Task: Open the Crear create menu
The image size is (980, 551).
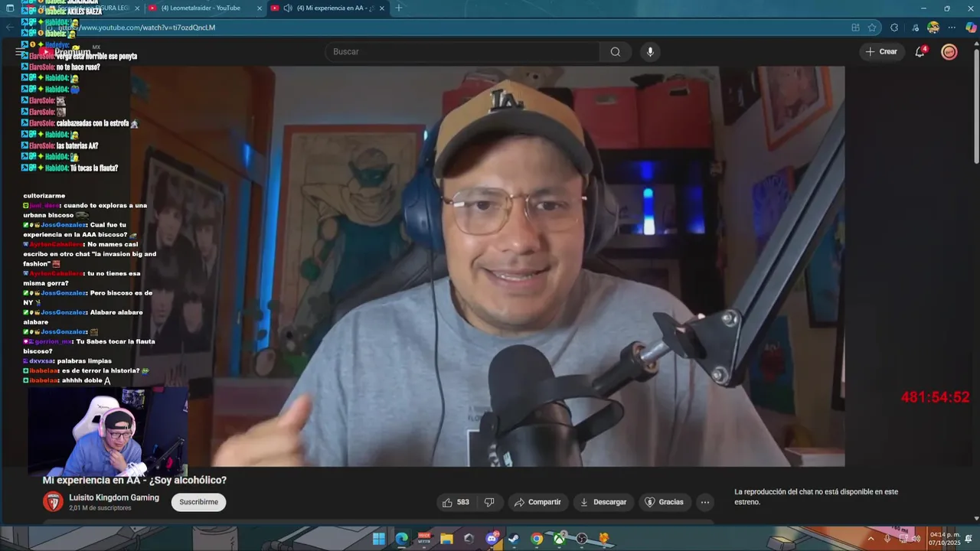Action: [881, 52]
